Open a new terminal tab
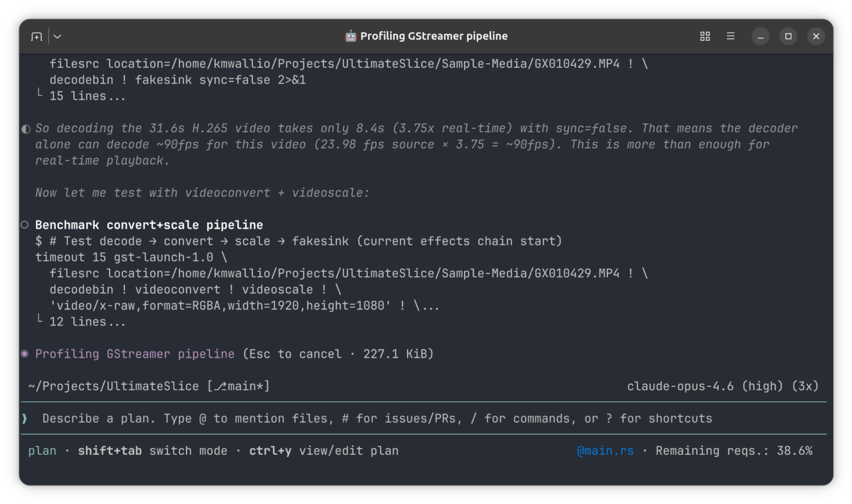852x504 pixels. coord(36,36)
